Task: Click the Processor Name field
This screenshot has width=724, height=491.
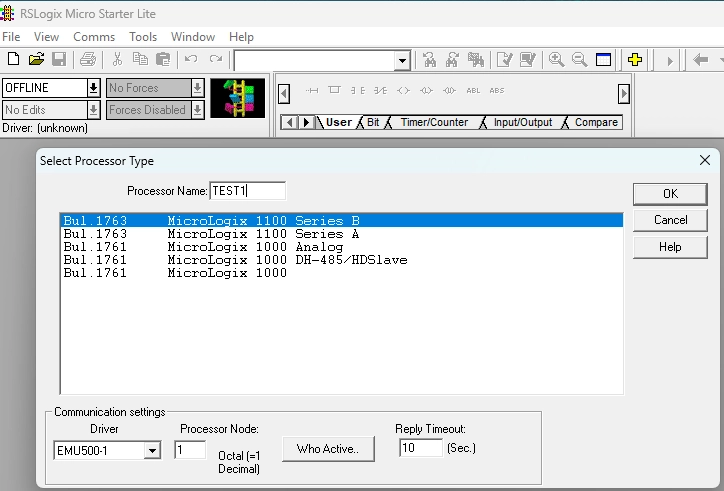Action: coord(247,191)
